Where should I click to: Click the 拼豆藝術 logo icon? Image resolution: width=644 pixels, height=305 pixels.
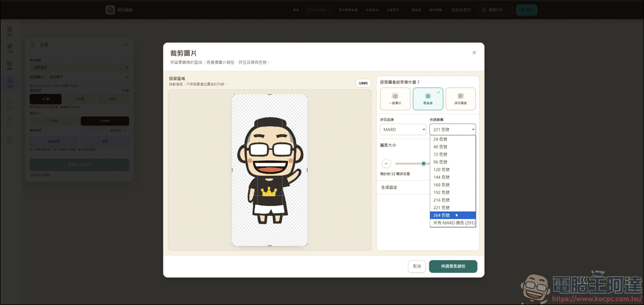click(x=110, y=10)
